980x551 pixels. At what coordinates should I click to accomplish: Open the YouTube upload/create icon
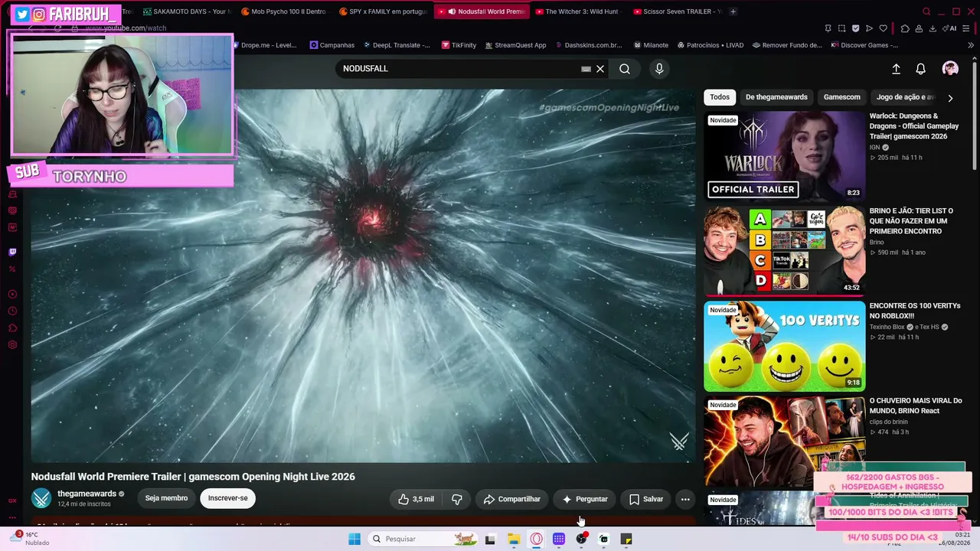[x=896, y=69]
